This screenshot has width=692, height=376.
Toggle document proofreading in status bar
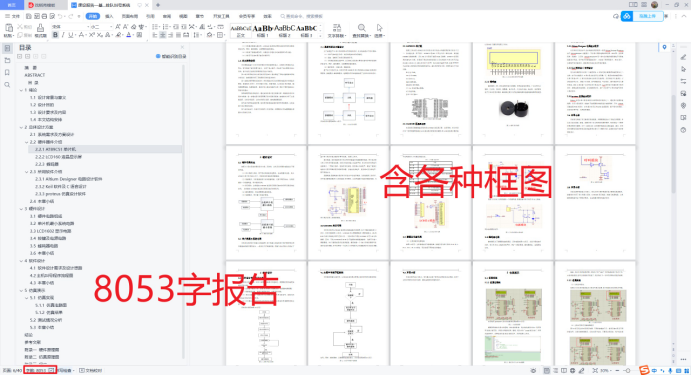click(x=90, y=371)
